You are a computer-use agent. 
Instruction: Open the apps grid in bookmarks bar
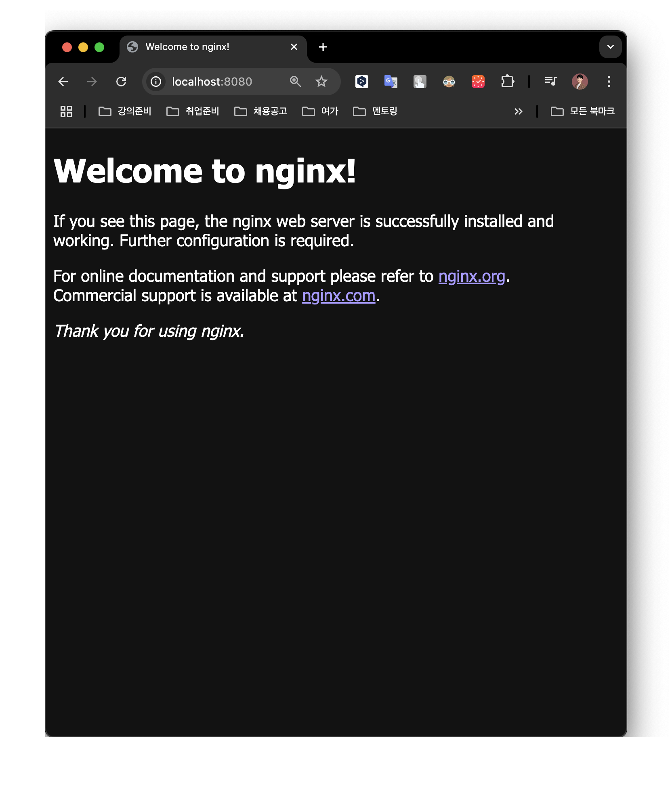point(66,111)
